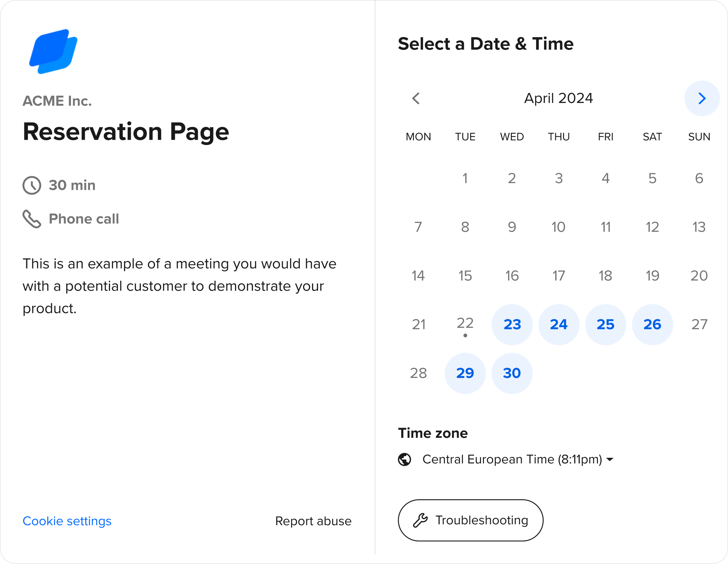The width and height of the screenshot is (728, 564).
Task: Click Report abuse link
Action: click(313, 521)
